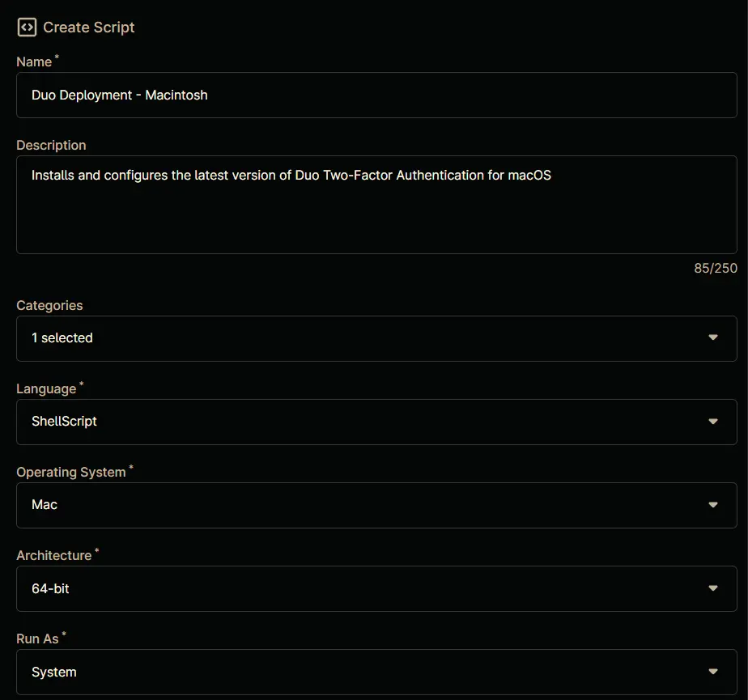Click the caret arrow in Categories field

(x=713, y=338)
